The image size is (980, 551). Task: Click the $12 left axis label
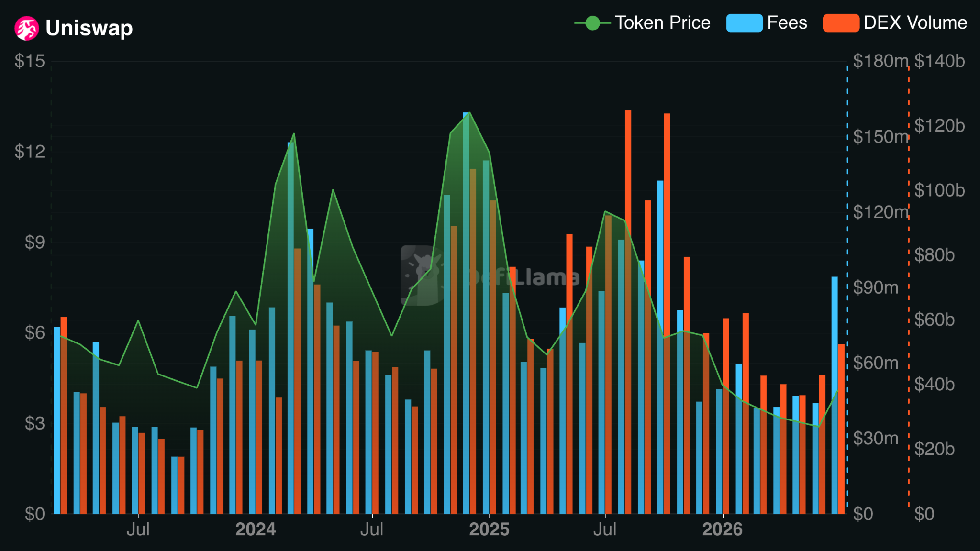tap(30, 152)
